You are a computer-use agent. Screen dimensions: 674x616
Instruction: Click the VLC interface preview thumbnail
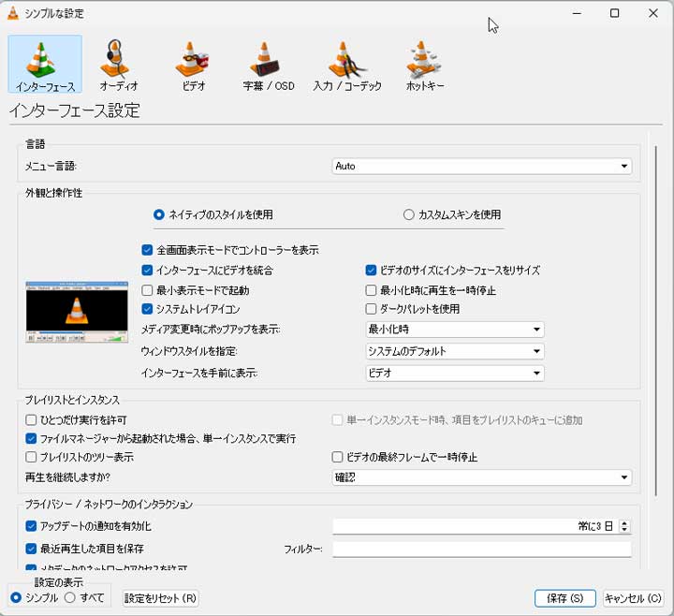click(x=77, y=312)
